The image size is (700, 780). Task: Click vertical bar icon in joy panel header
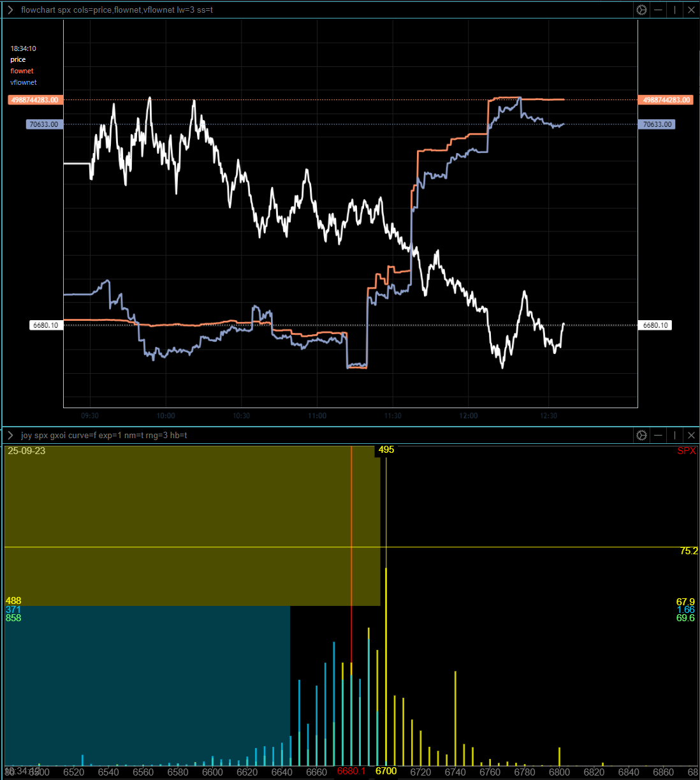pyautogui.click(x=674, y=435)
